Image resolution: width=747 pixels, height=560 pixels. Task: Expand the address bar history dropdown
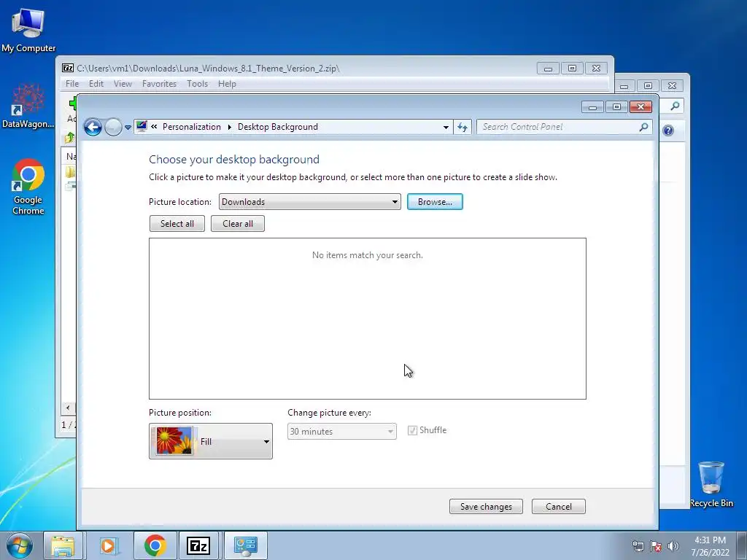pos(446,127)
